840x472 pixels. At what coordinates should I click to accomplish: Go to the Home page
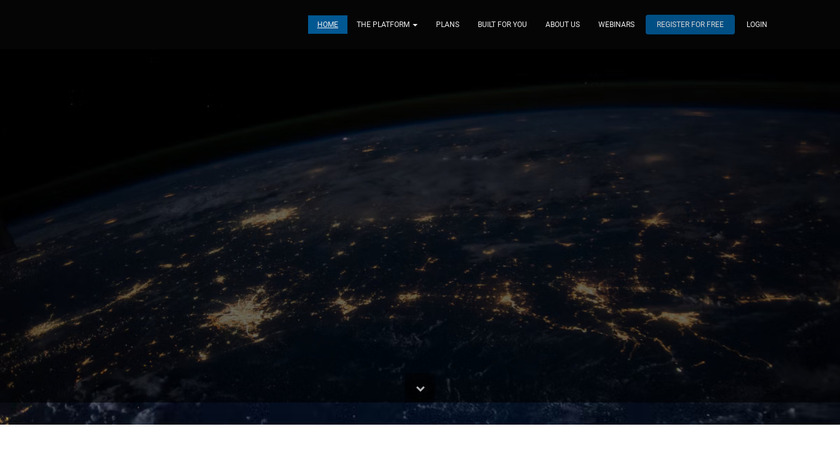(x=327, y=25)
